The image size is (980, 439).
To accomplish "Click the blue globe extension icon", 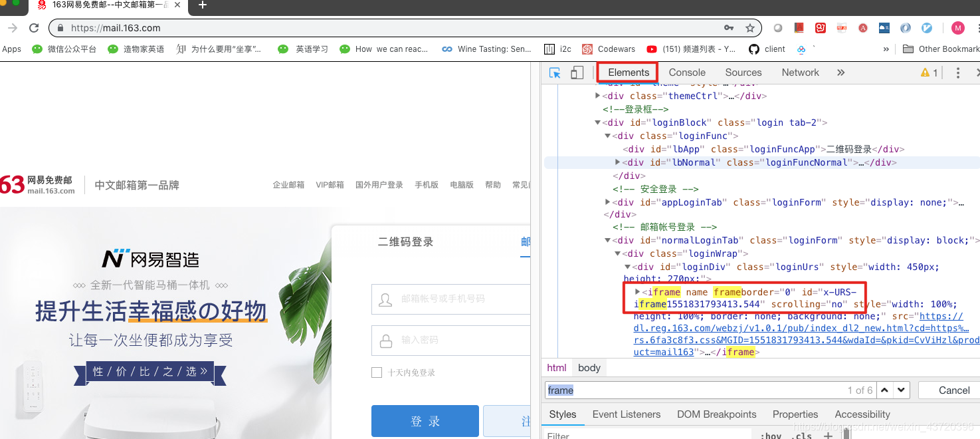I will [906, 28].
